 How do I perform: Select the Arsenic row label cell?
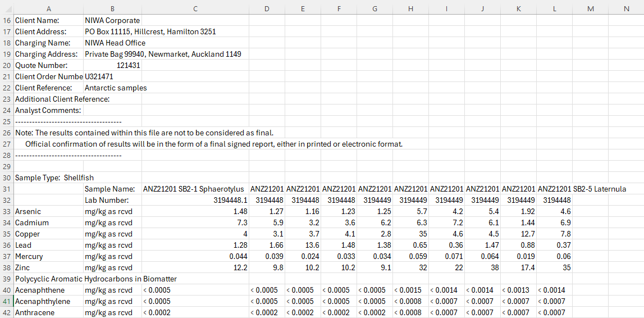click(x=48, y=212)
